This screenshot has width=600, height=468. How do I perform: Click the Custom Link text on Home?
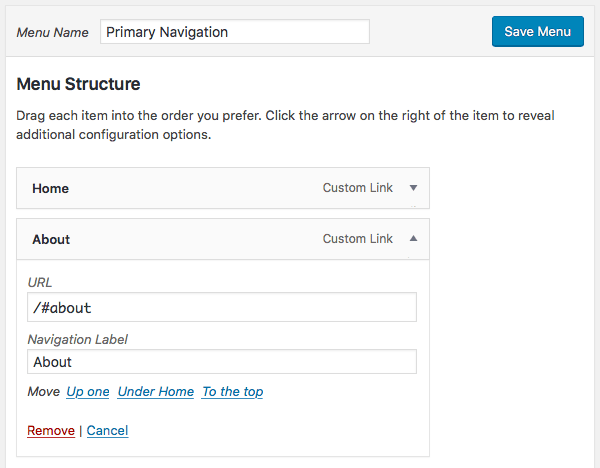tap(357, 188)
